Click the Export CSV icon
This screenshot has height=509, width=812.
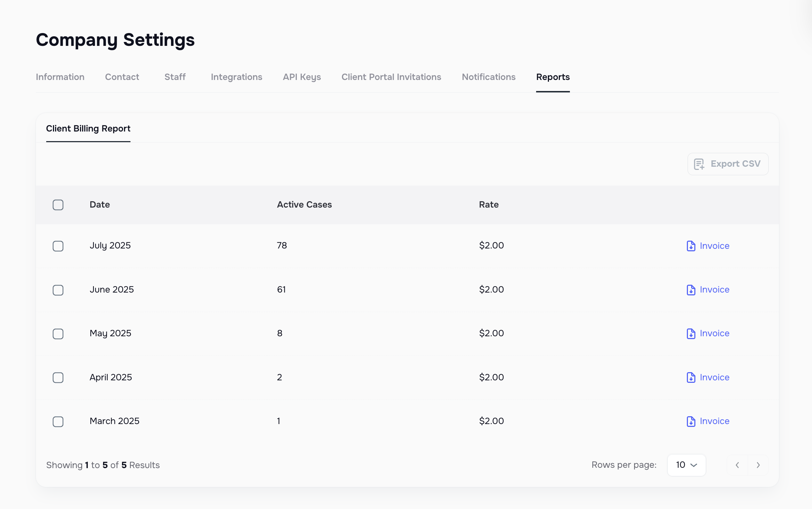click(x=700, y=164)
